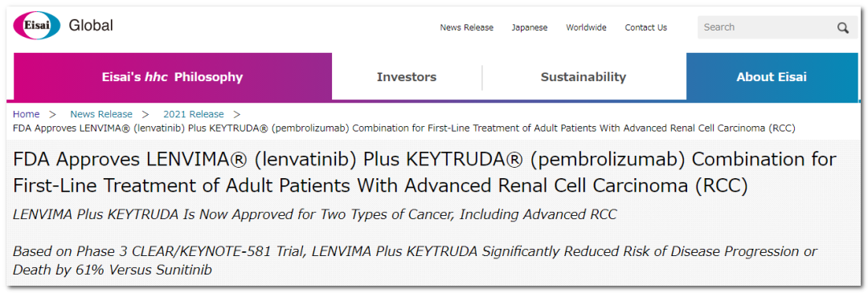Go to Home in the breadcrumb
The image size is (868, 293).
pos(26,115)
